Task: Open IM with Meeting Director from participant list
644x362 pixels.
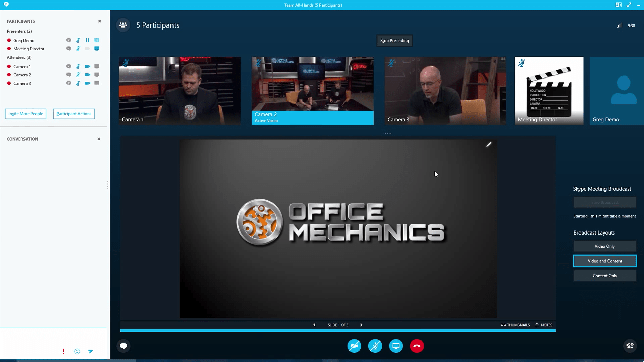Action: (x=69, y=49)
